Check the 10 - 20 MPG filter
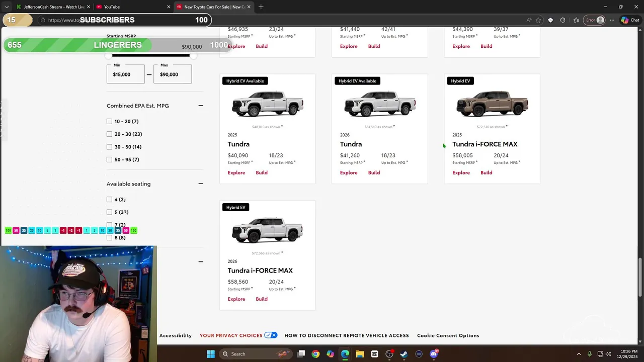This screenshot has height=362, width=644. [109, 121]
